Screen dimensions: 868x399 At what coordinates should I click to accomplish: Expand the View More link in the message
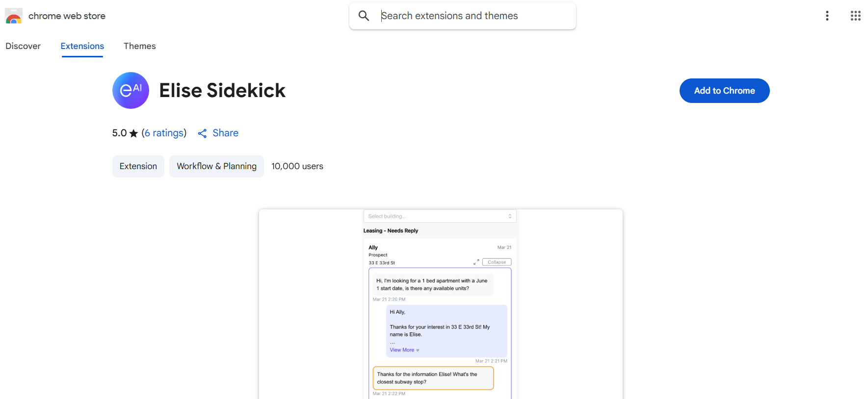pos(404,350)
